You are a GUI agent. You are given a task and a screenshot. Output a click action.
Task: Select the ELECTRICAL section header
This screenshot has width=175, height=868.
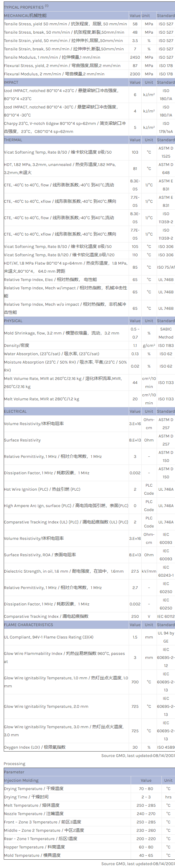click(x=15, y=412)
